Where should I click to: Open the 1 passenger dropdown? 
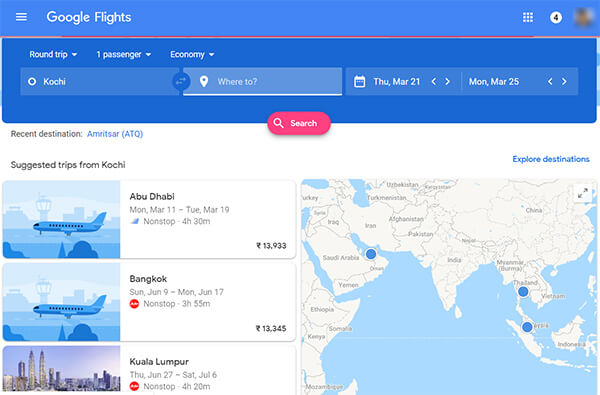(x=124, y=54)
